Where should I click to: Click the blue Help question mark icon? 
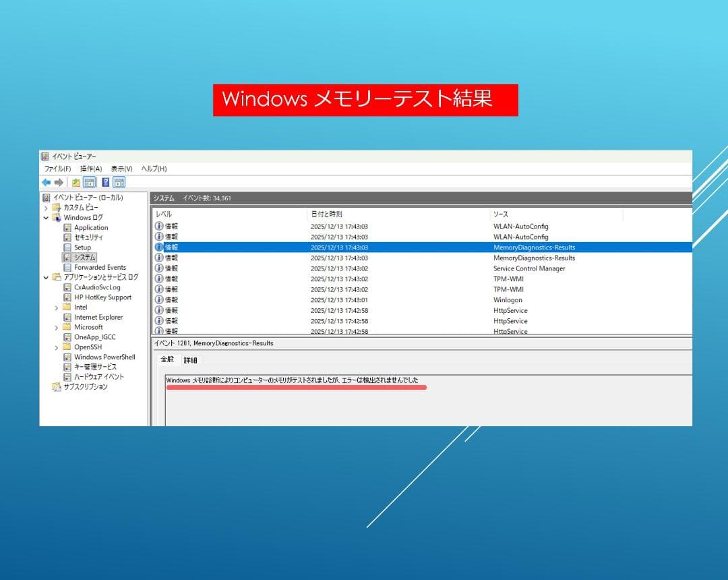(106, 182)
